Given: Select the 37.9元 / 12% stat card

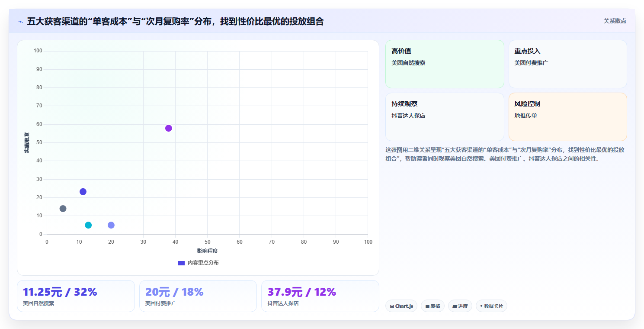Looking at the screenshot, I should point(320,296).
